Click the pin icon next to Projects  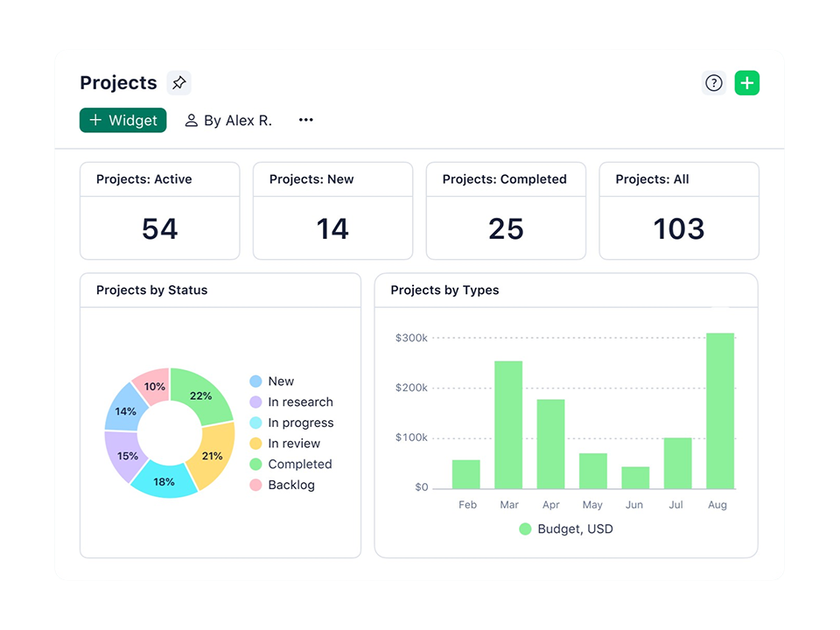click(x=178, y=83)
